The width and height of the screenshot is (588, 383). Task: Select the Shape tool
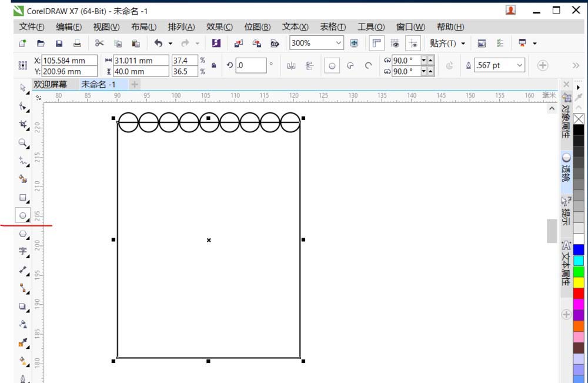24,106
